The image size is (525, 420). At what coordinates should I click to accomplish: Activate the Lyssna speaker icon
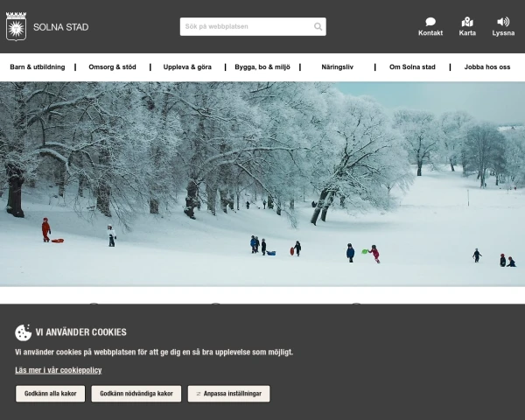pos(503,22)
